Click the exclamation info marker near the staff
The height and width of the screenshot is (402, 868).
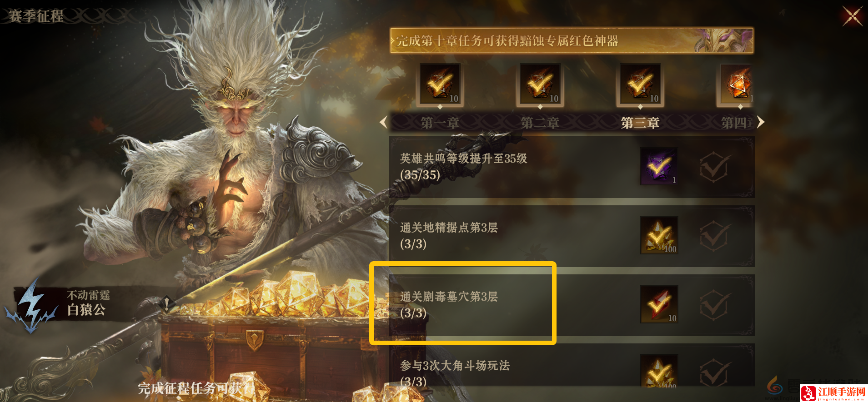point(167,303)
